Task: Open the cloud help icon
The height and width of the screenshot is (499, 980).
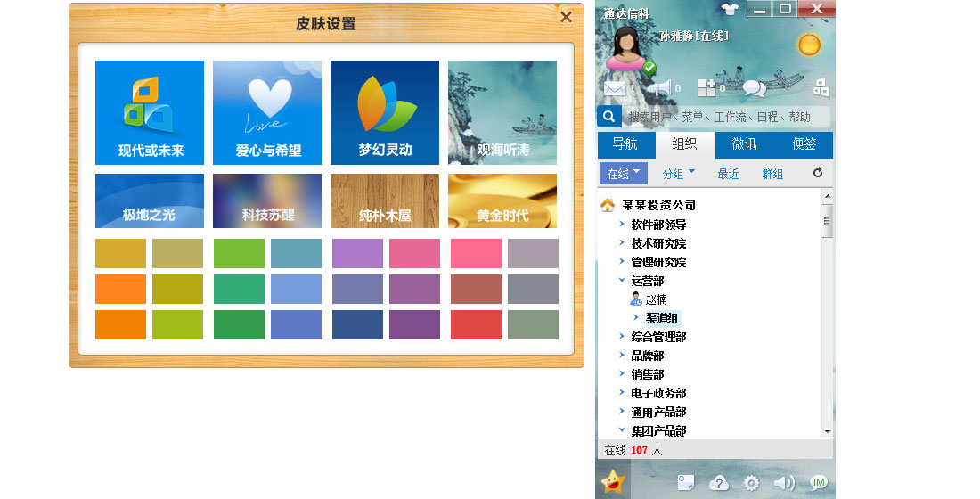Action: coord(718,483)
